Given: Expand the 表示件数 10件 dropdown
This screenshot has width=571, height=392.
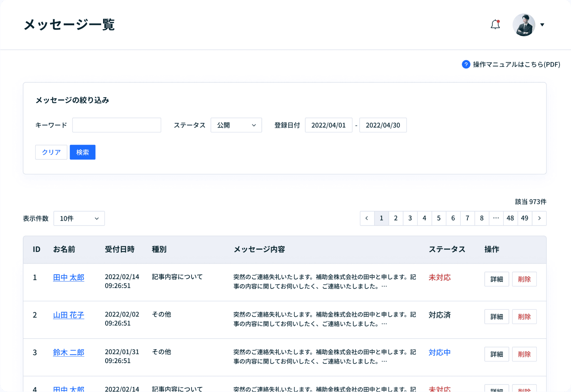Looking at the screenshot, I should click(x=79, y=218).
